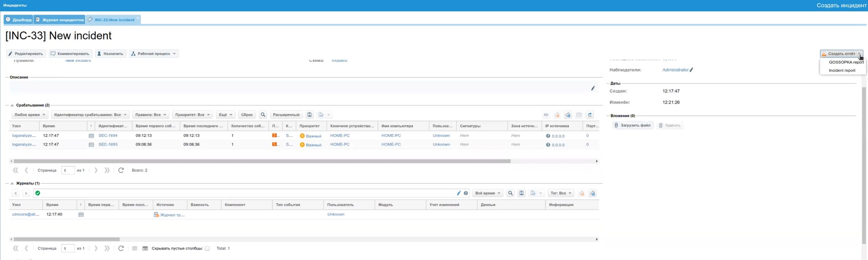Collapse the Срабатывания section
The height and width of the screenshot is (260, 868).
coord(12,105)
